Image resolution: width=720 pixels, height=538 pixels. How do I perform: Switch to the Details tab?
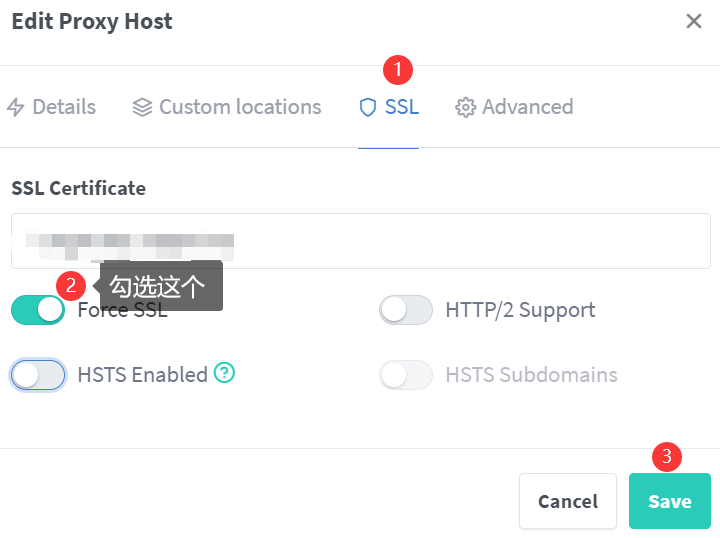(x=63, y=107)
